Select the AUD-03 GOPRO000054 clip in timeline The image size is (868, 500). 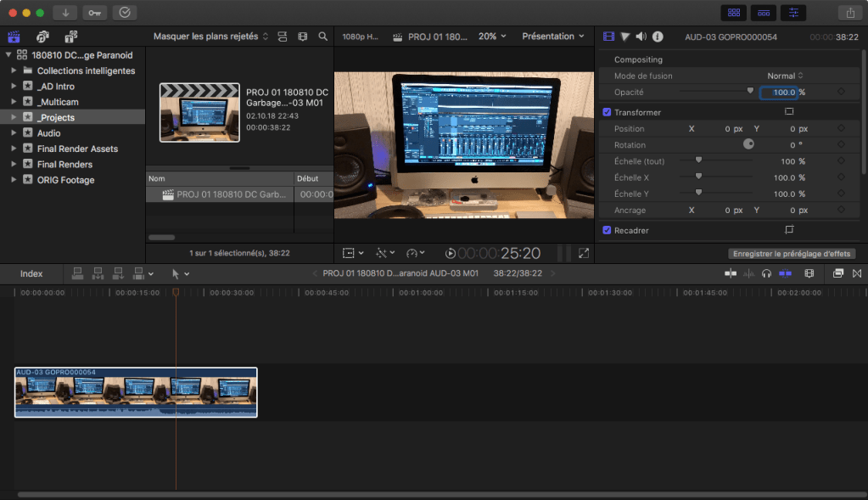pyautogui.click(x=136, y=392)
